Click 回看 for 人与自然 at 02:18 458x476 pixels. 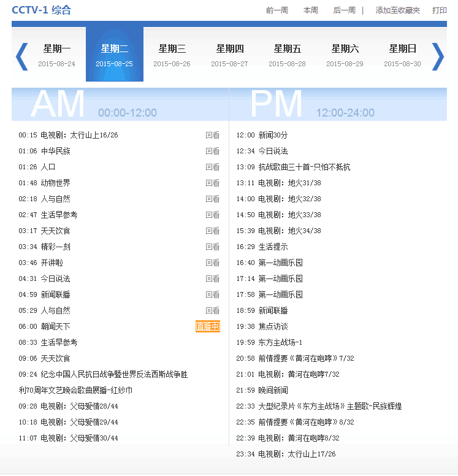point(213,199)
